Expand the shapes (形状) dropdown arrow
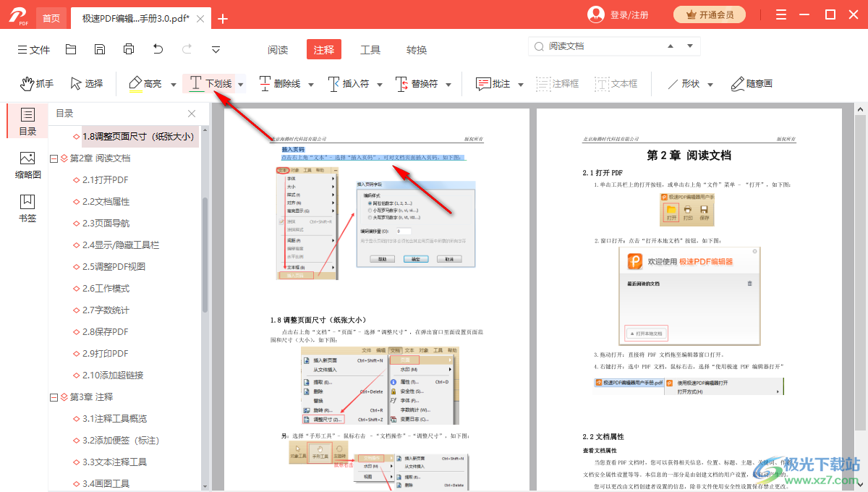Viewport: 868px width, 492px height. pos(710,85)
